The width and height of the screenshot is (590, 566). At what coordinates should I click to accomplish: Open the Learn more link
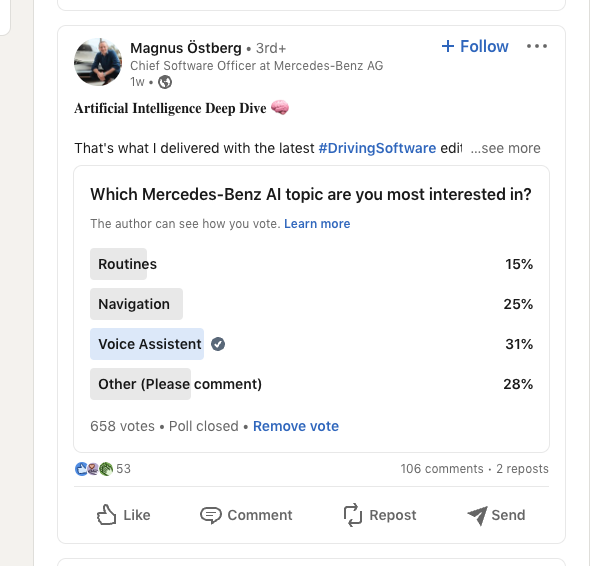[x=317, y=224]
